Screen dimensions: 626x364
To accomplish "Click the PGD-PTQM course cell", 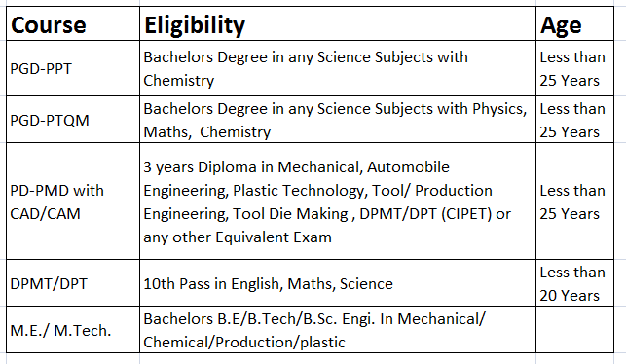I will click(73, 120).
